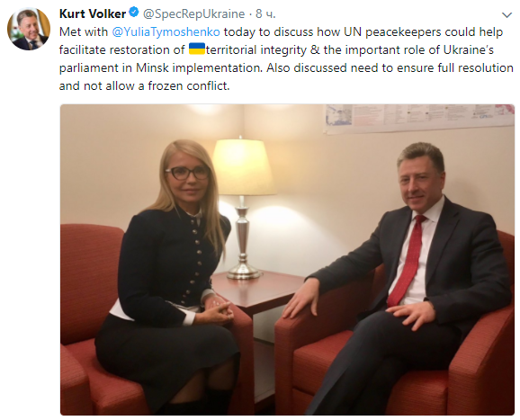Click the phrase 'Minsk implementation' in tweet
The image size is (520, 420).
[x=198, y=68]
